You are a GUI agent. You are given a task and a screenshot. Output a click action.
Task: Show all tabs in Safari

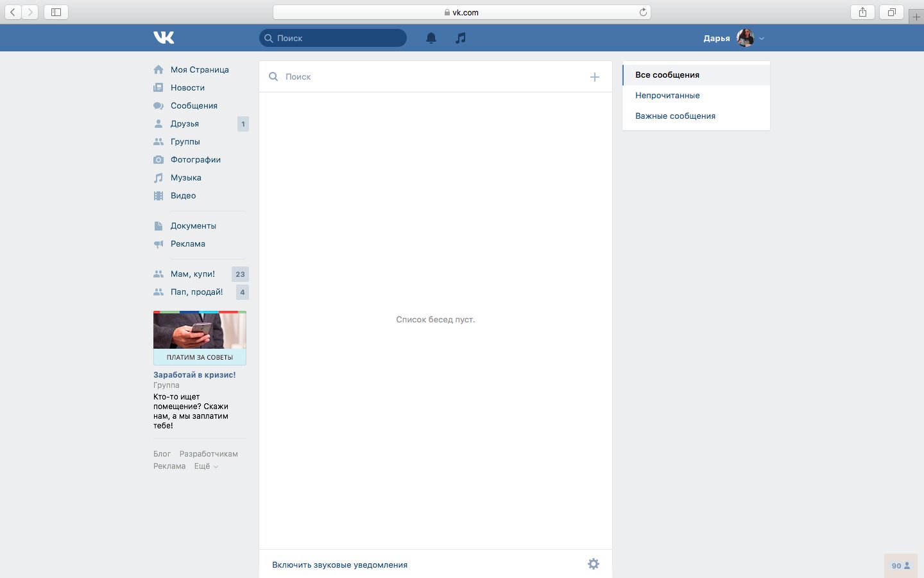point(891,12)
